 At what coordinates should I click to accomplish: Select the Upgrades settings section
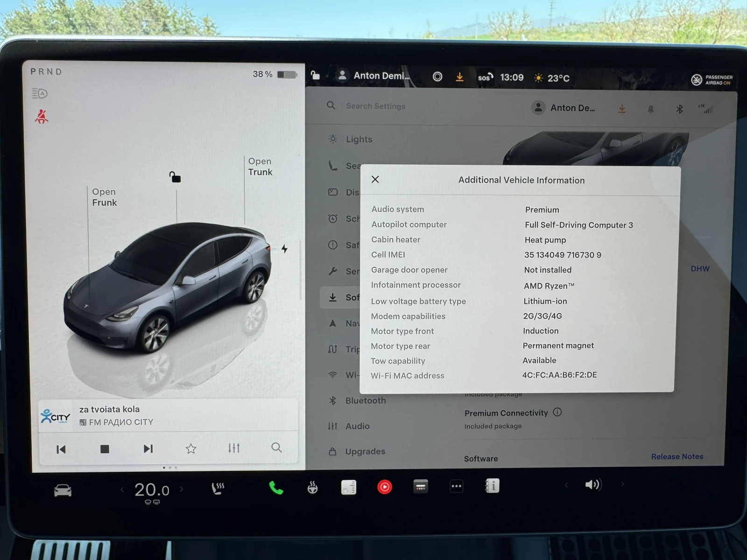tap(365, 451)
